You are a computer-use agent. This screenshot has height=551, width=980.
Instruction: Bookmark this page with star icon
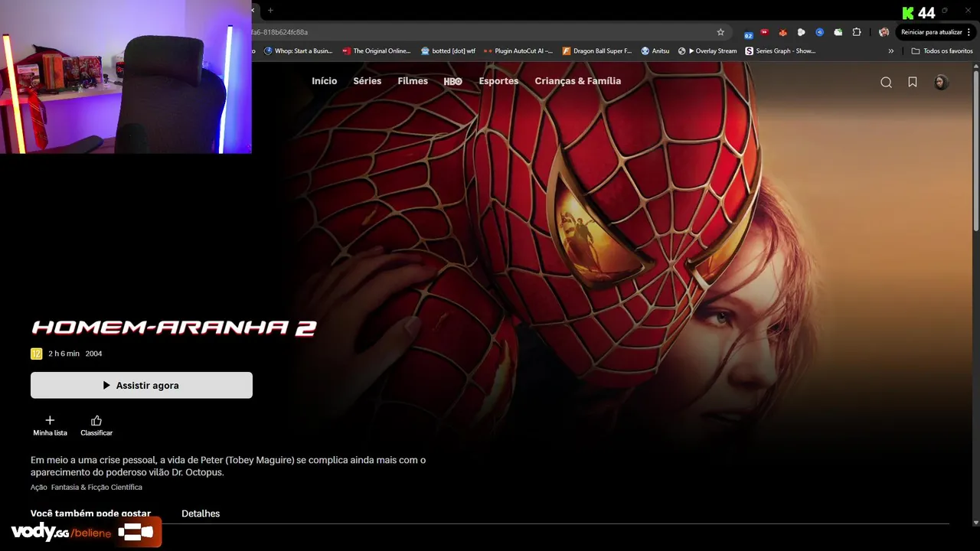720,32
